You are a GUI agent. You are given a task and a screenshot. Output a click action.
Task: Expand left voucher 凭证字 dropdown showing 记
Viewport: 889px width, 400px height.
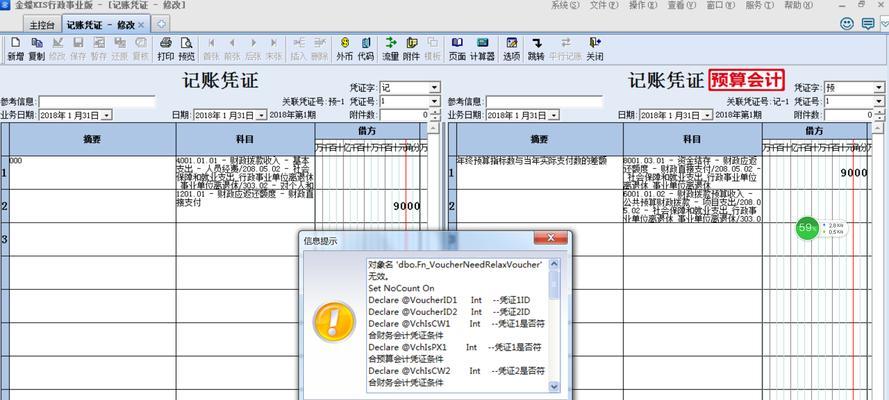(434, 88)
